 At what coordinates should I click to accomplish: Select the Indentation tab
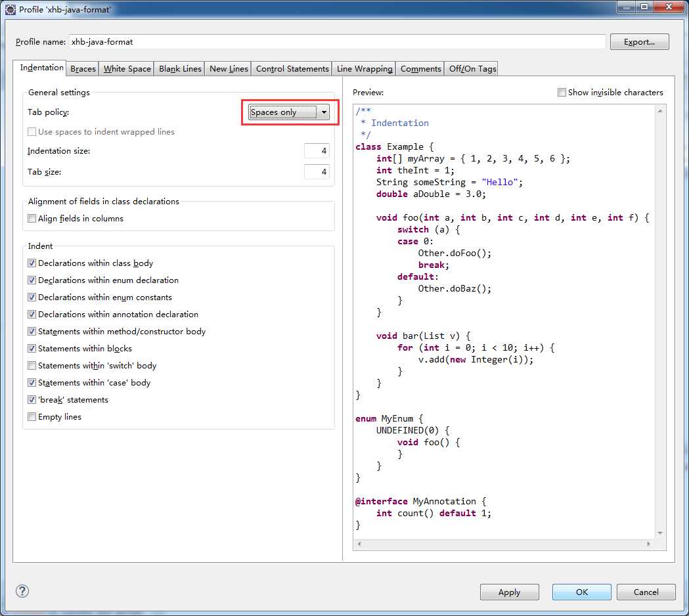pos(41,68)
